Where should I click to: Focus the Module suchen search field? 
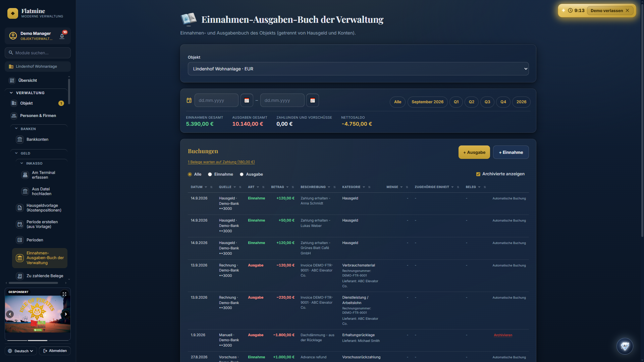(x=38, y=53)
